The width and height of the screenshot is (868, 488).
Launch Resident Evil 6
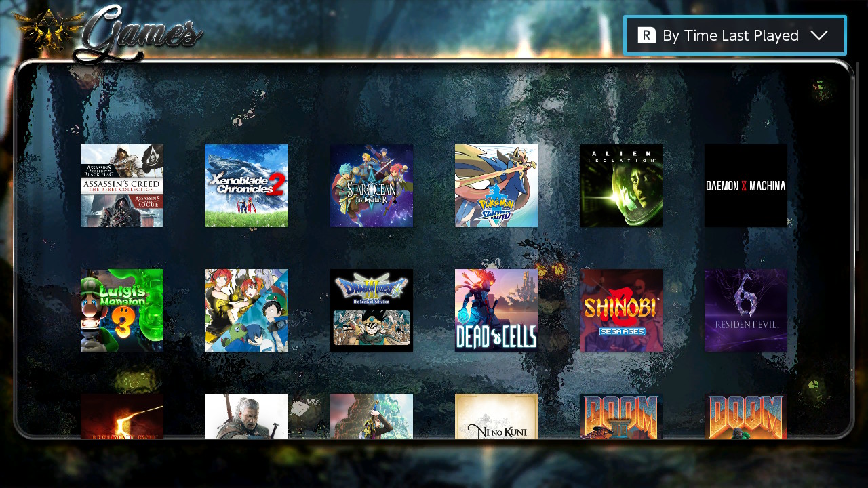(x=746, y=310)
